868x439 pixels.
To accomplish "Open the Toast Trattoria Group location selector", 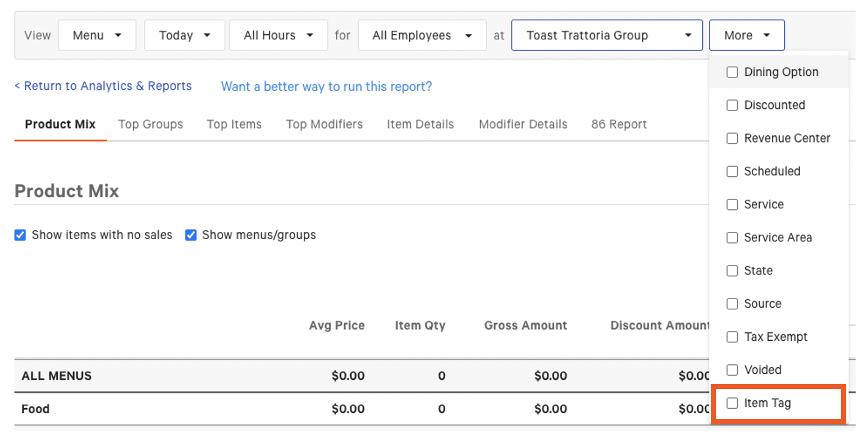I will [606, 35].
